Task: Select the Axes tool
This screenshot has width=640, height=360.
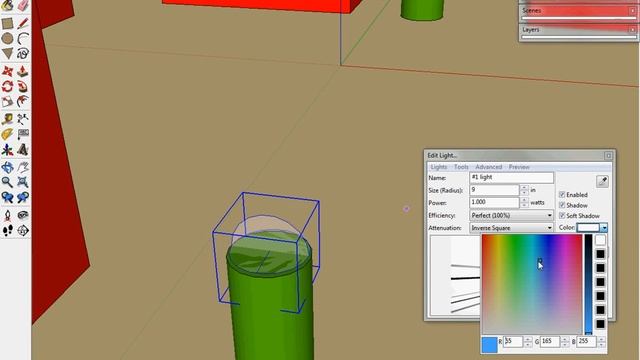Action: pos(7,149)
